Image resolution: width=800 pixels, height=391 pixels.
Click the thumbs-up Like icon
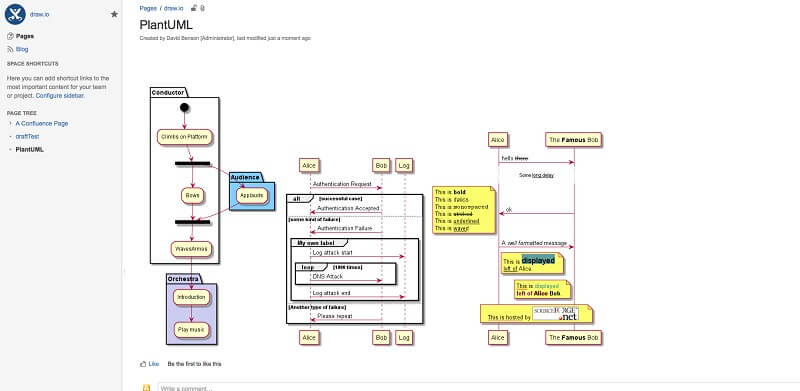tap(143, 364)
